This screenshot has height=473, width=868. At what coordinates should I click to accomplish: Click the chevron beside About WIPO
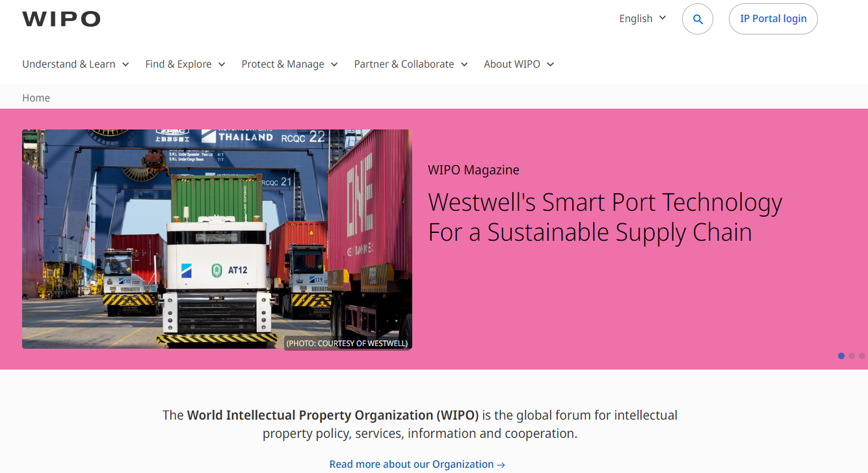tap(550, 64)
